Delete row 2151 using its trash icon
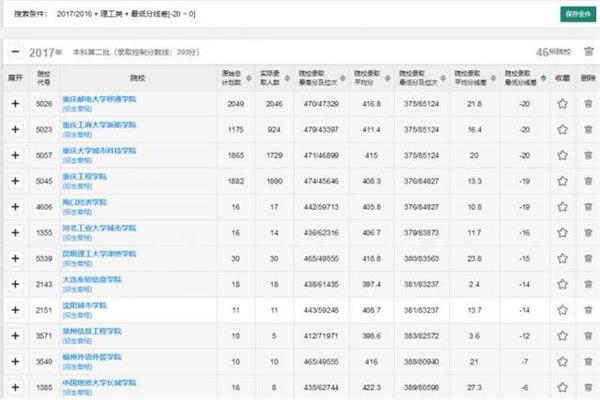This screenshot has height=400, width=600. coord(588,310)
